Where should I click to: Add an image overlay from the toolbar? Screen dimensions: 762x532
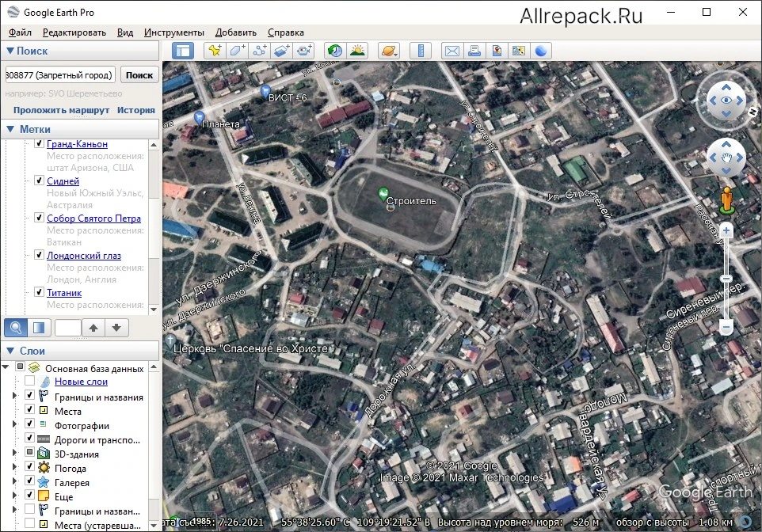tap(282, 51)
